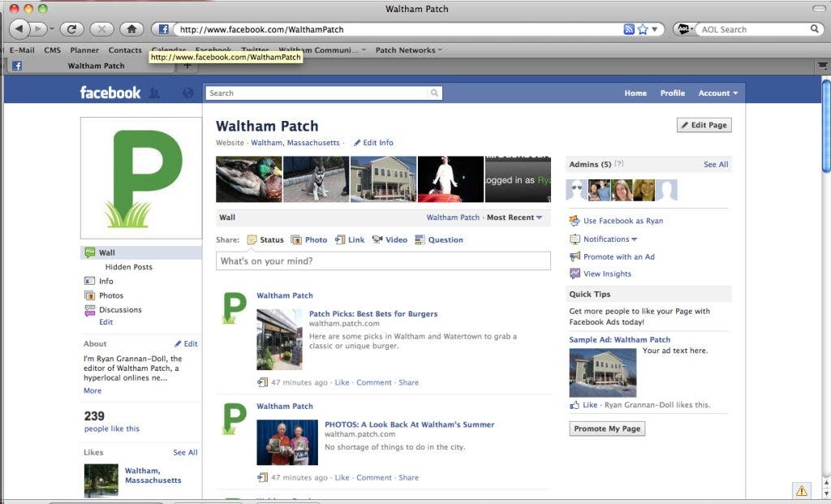Screen dimensions: 831x504
Task: Click the View Insights chart icon
Action: [x=575, y=274]
